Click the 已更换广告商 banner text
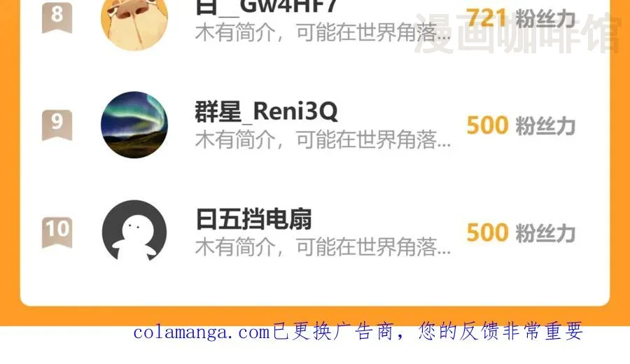The image size is (630, 364). coord(333,332)
